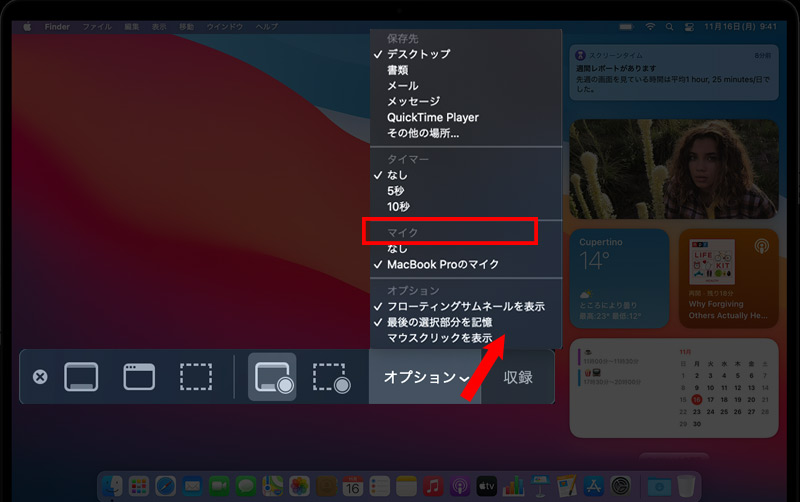This screenshot has height=502, width=800.
Task: Open the Photos widget portrait thumbnail
Action: click(674, 169)
